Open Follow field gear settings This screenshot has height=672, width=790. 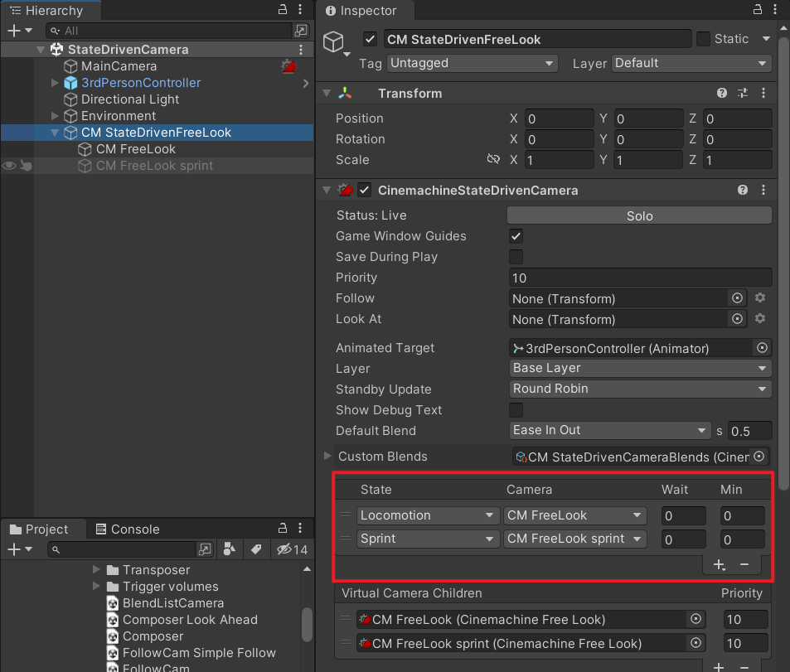(760, 297)
